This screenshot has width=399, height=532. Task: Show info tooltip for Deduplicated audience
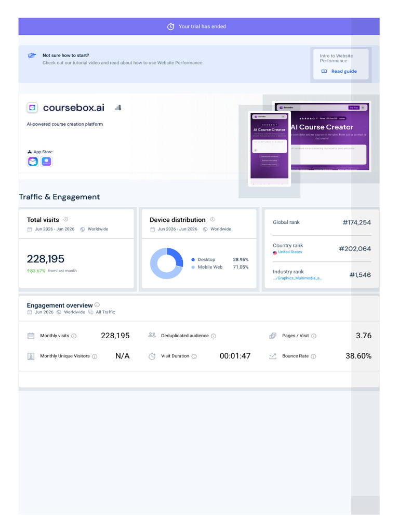point(214,336)
